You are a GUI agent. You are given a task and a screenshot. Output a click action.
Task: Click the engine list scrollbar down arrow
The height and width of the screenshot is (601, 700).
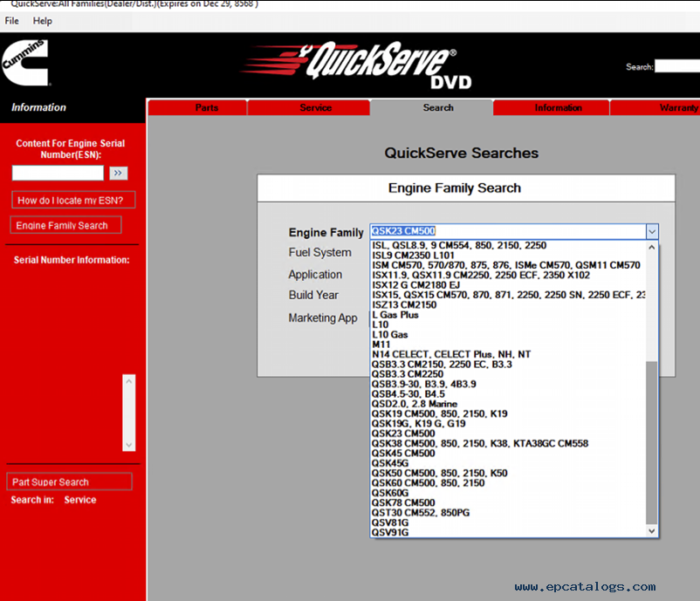click(x=651, y=529)
